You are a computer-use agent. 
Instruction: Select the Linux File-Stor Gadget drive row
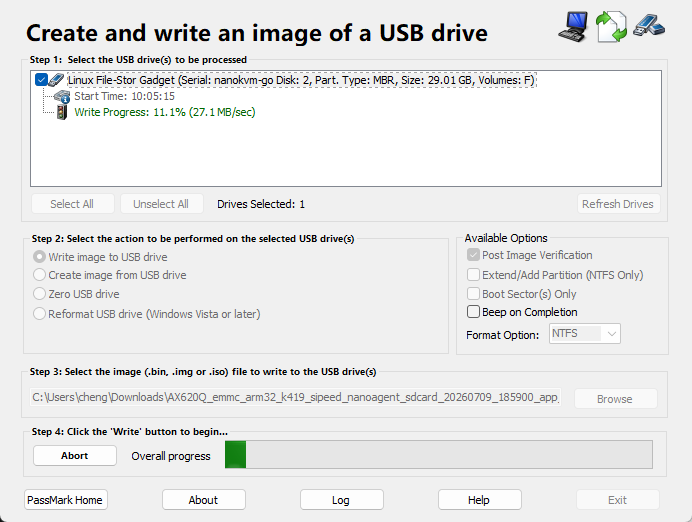point(301,80)
